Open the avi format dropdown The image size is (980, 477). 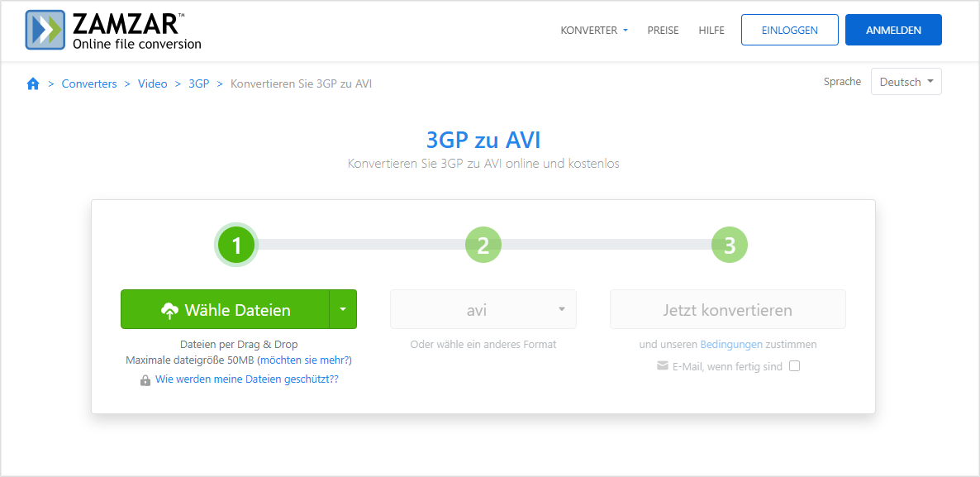[x=483, y=309]
